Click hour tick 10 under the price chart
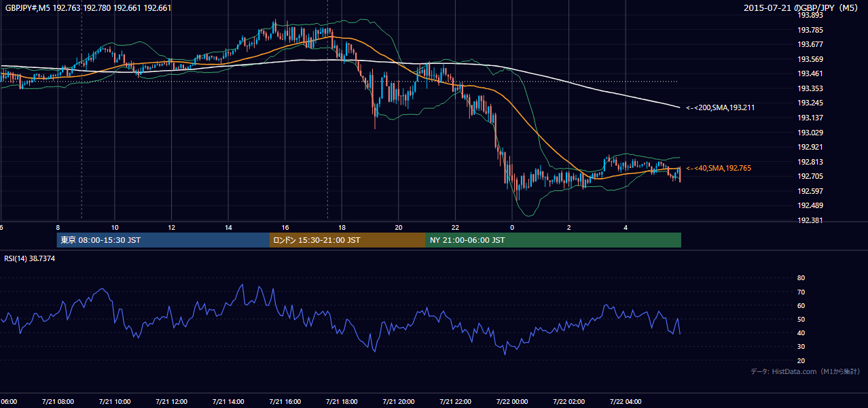 115,227
